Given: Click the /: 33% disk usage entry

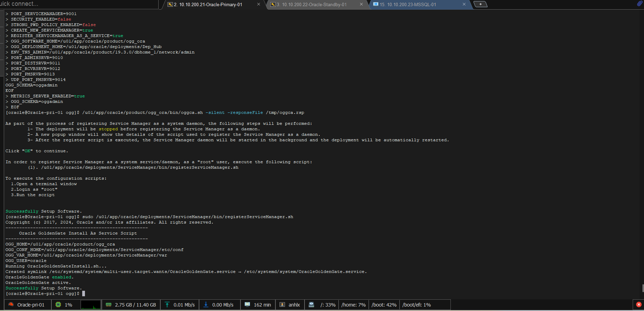Looking at the screenshot, I should click(x=328, y=305).
